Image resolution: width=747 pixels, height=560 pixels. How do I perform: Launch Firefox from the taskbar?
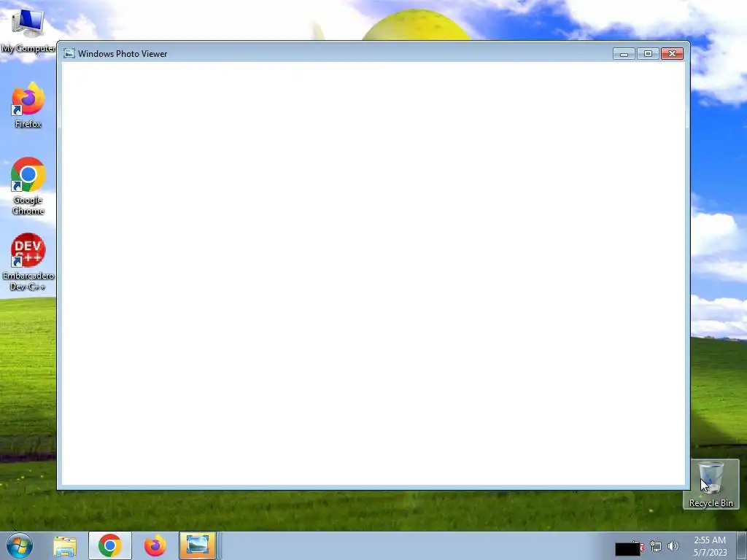click(x=155, y=545)
